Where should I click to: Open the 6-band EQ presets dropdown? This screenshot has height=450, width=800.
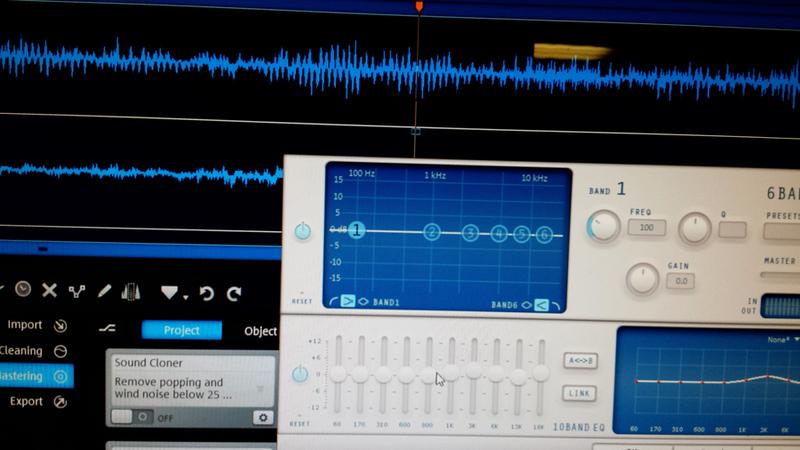pos(782,231)
